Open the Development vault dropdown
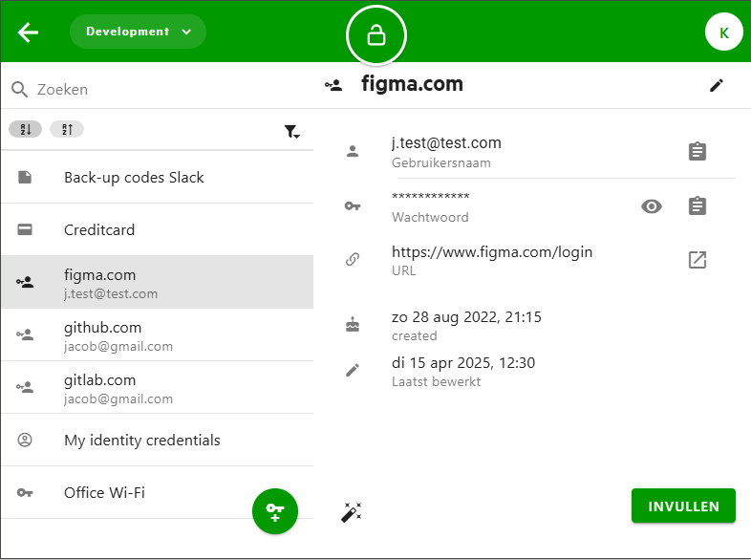751x560 pixels. (x=138, y=32)
